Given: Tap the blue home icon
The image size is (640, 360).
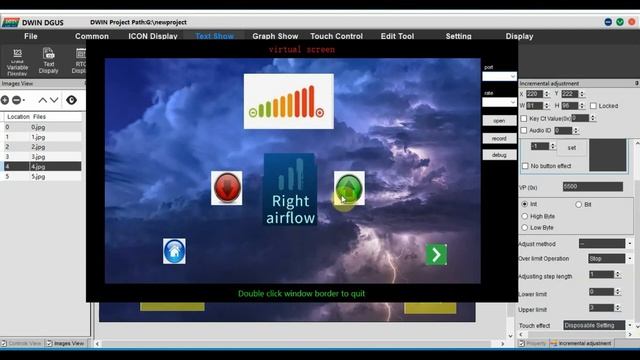Looking at the screenshot, I should coord(174,251).
